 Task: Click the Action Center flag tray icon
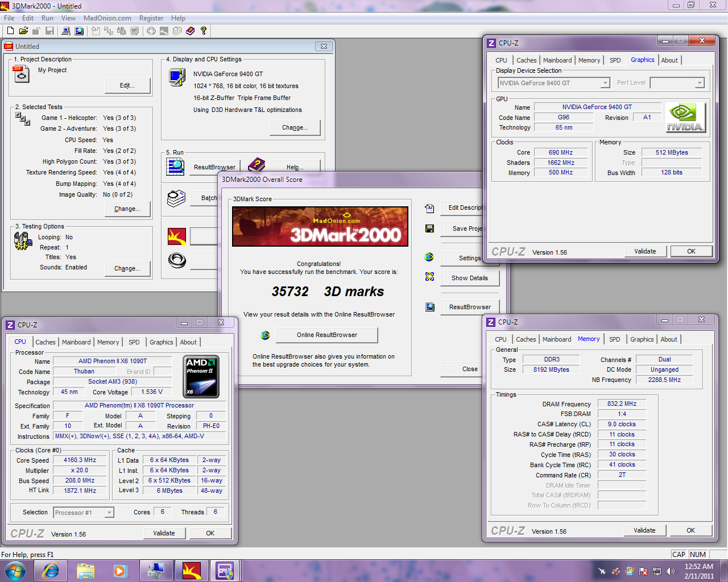click(x=643, y=571)
